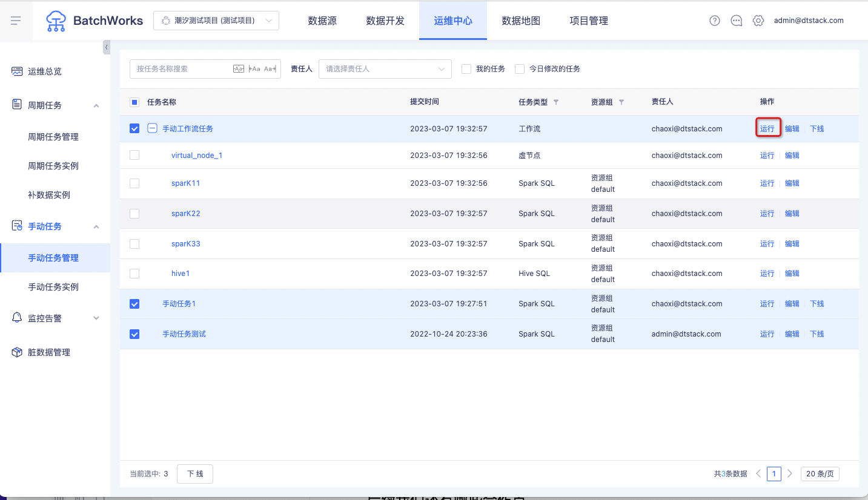This screenshot has width=868, height=500.
Task: Open 周期任务管理 in the sidebar
Action: (53, 137)
